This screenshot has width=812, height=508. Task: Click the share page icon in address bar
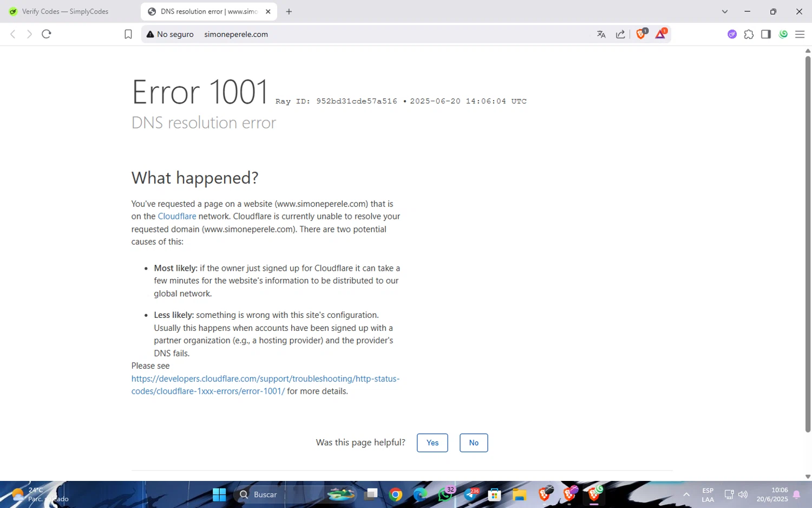click(x=620, y=34)
